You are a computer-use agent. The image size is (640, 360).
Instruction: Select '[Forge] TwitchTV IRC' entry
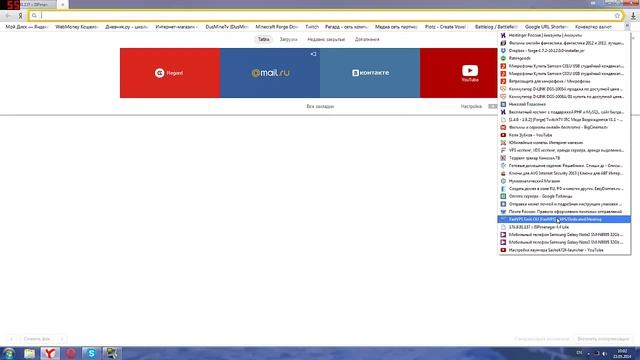point(564,120)
